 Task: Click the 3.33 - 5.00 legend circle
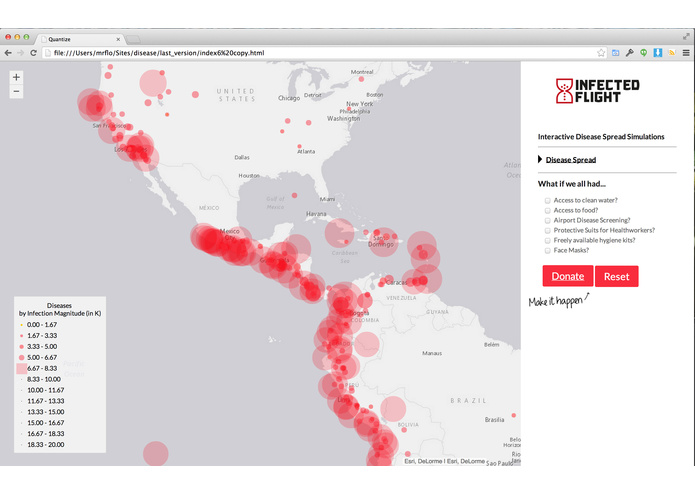21,346
